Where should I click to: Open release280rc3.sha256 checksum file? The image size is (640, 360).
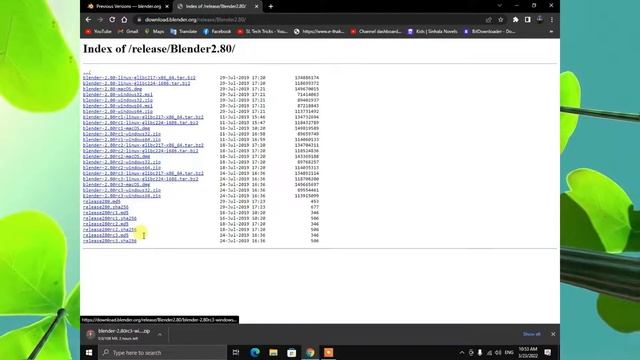(x=110, y=241)
